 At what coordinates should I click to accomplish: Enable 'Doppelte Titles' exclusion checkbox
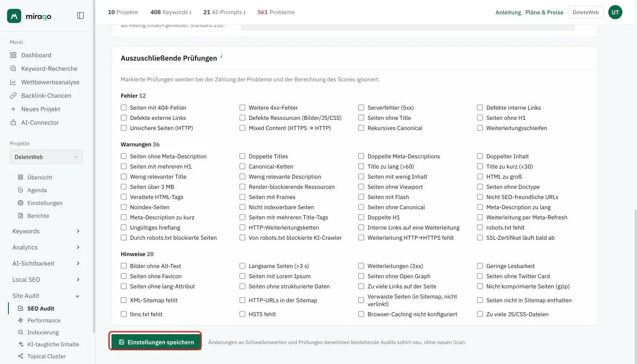242,156
